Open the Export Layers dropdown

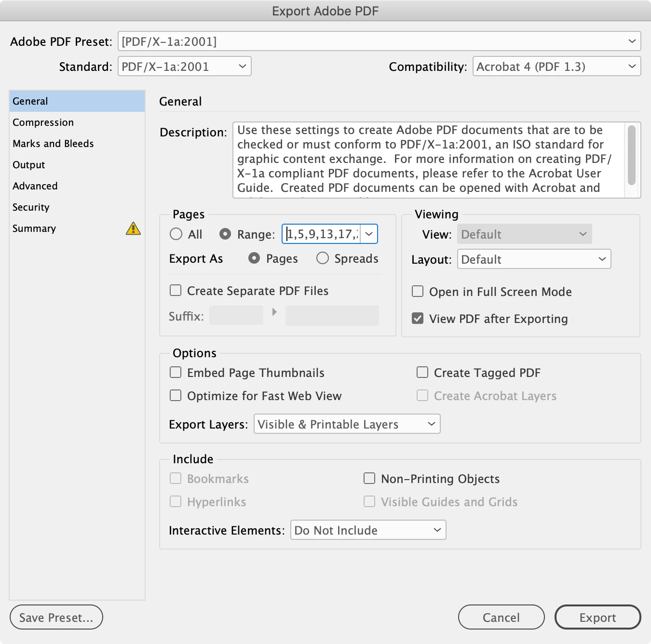coord(347,424)
